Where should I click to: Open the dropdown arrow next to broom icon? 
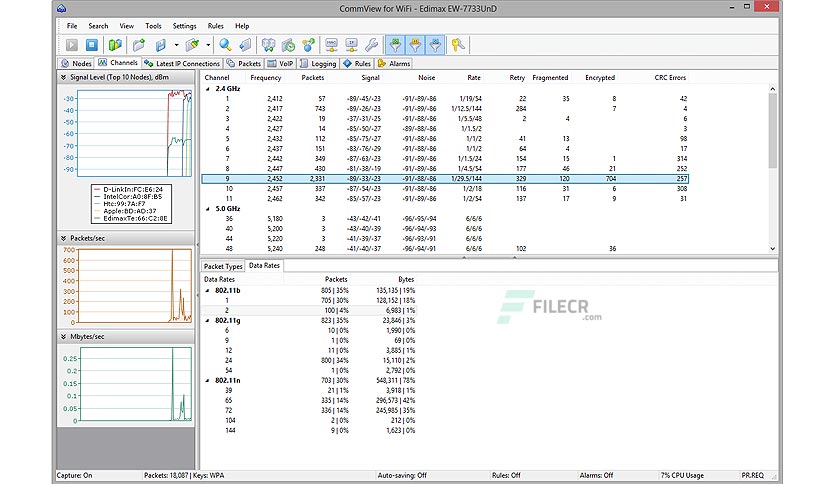click(x=208, y=45)
